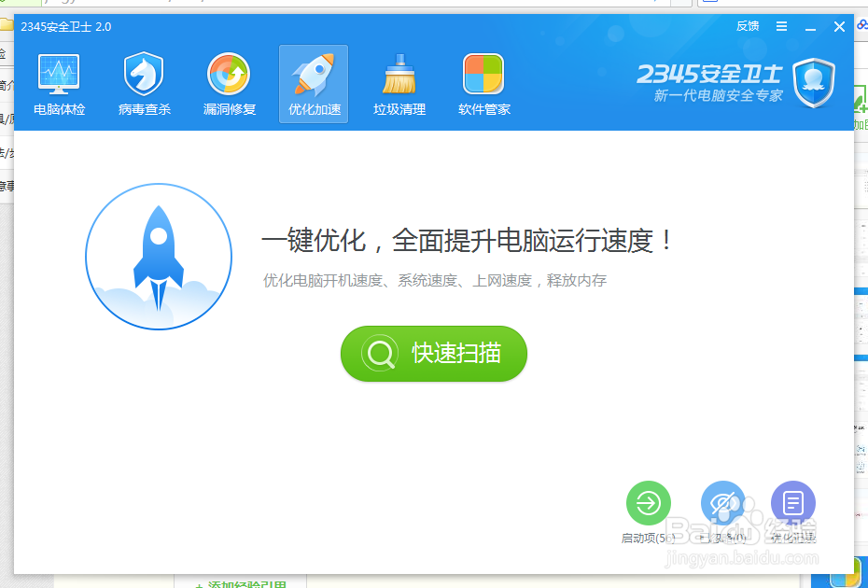Click the 反馈 feedback link
868x588 pixels.
748,26
